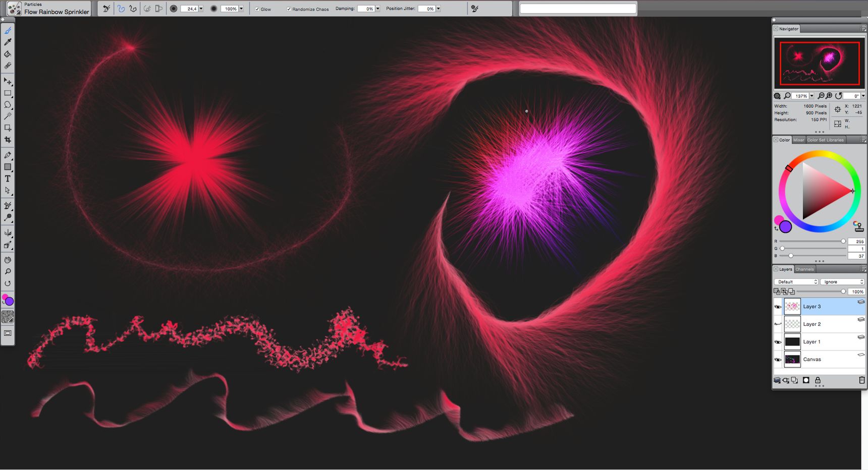
Task: Click the Layer 1 thumbnail
Action: 792,342
